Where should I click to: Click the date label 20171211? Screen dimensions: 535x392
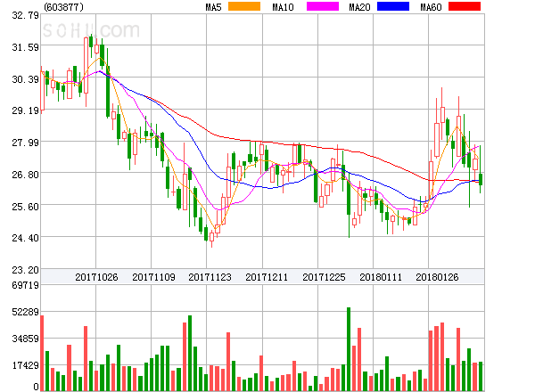point(267,277)
